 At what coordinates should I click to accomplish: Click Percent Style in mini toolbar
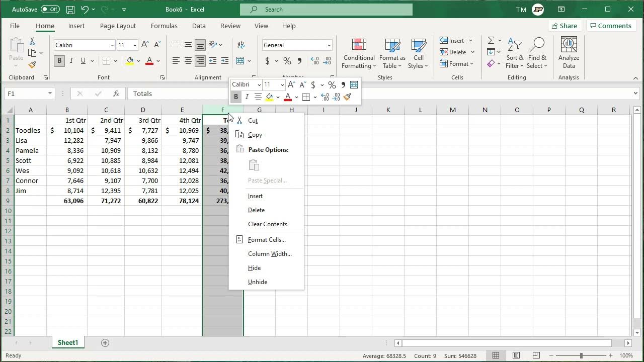(x=332, y=84)
